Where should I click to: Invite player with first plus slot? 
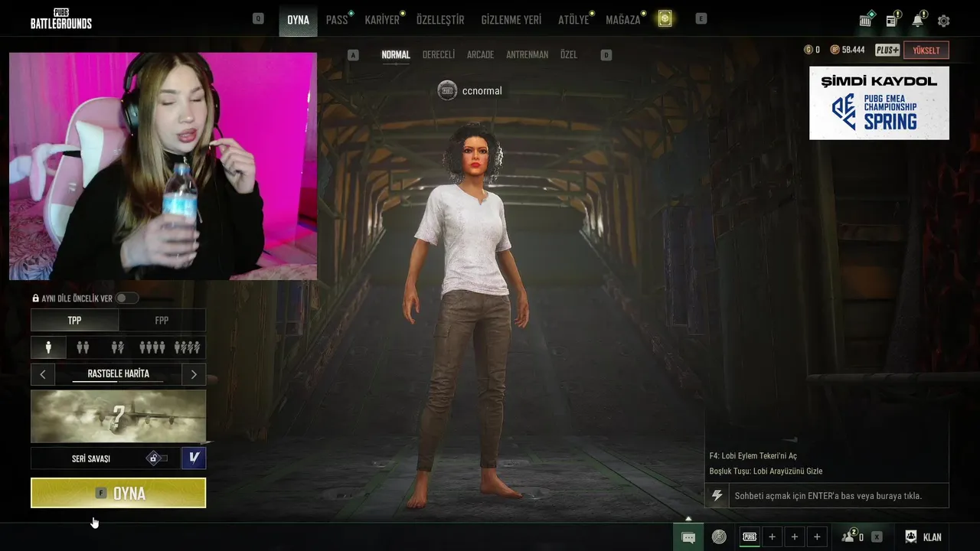pos(772,537)
